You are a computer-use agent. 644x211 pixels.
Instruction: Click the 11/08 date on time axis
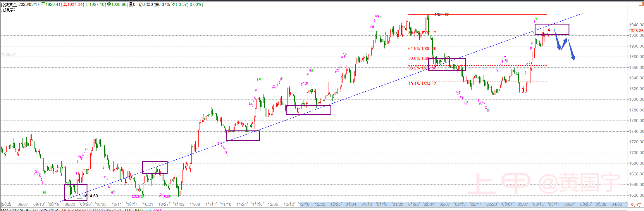point(195,204)
